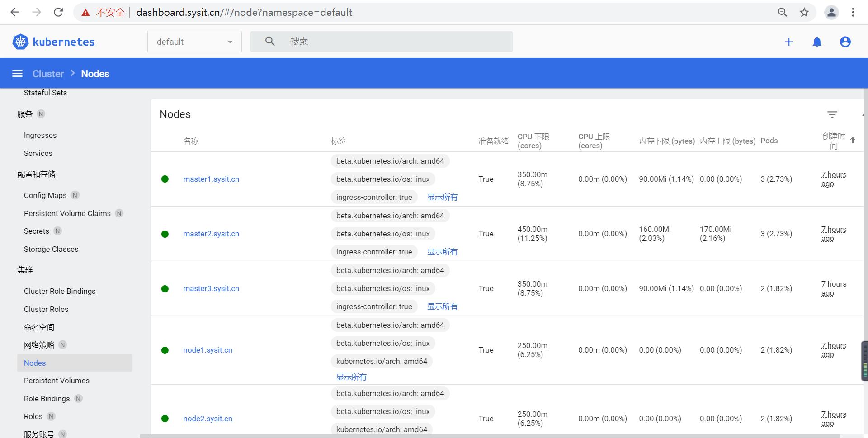868x438 pixels.
Task: Open master2.sysit.cn node details
Action: coord(211,234)
